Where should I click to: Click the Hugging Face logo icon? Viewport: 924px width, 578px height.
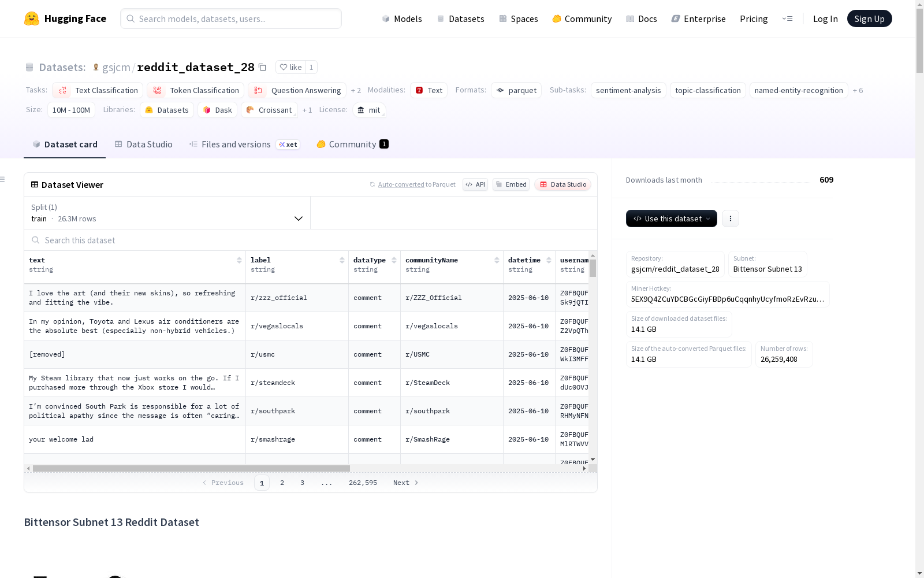click(32, 18)
